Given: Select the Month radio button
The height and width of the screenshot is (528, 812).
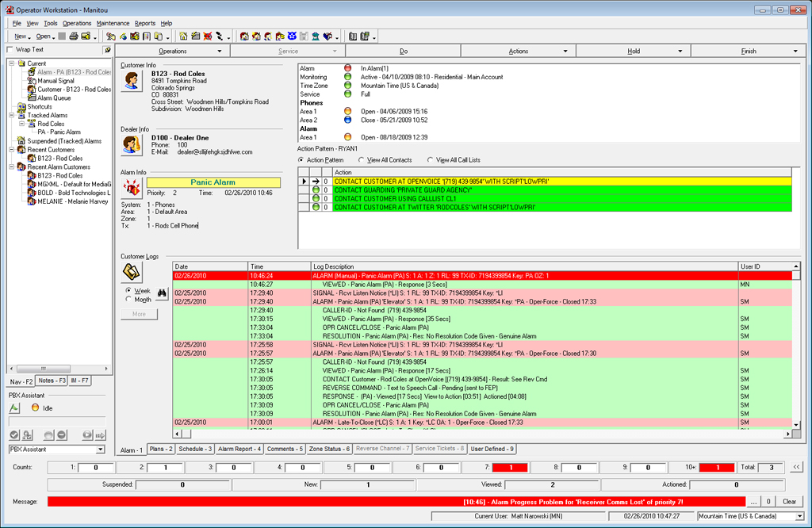Looking at the screenshot, I should [129, 300].
